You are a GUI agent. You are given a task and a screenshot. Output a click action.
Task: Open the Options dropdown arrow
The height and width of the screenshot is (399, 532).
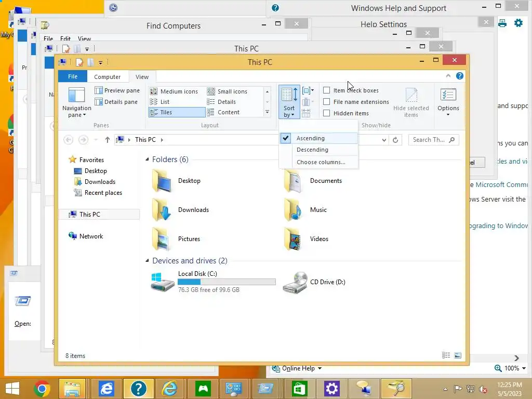pyautogui.click(x=448, y=115)
